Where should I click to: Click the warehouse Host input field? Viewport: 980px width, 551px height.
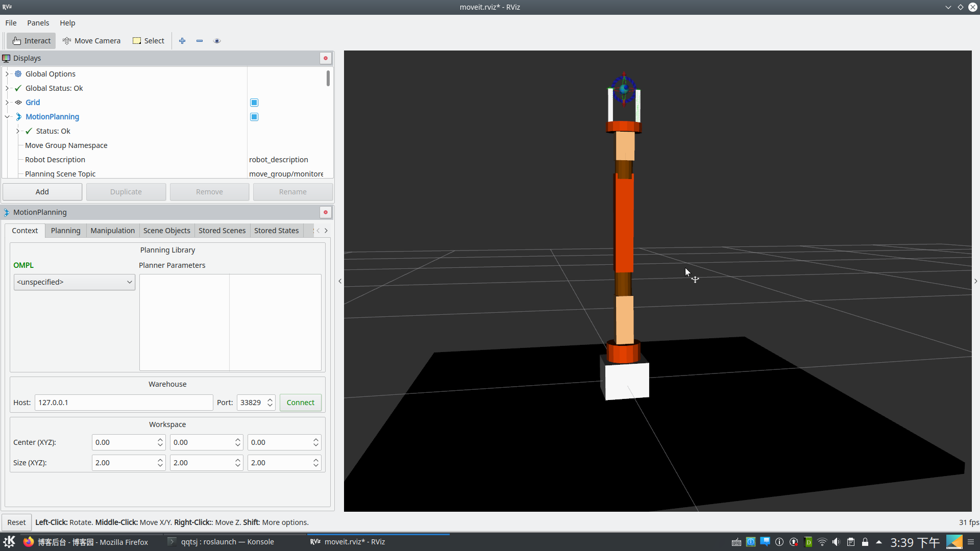pos(124,403)
